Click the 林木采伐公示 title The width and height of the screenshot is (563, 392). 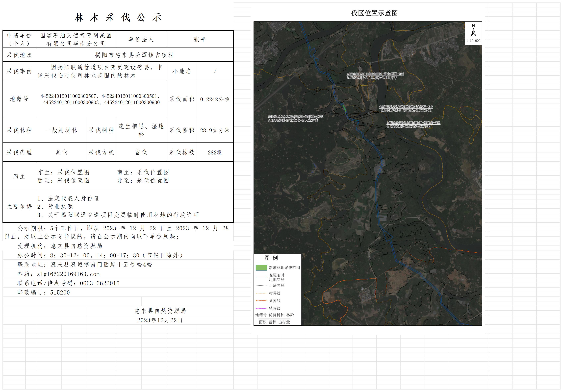(118, 18)
